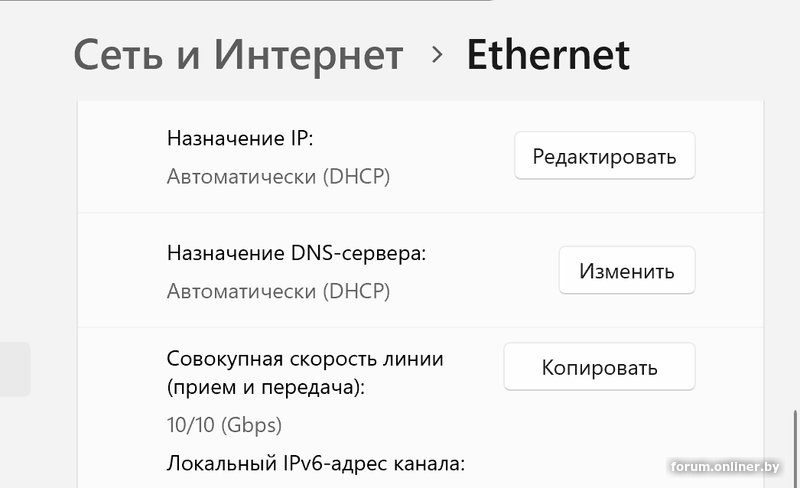Click the (прием и передача) text line
This screenshot has height=488, width=800.
coord(265,385)
